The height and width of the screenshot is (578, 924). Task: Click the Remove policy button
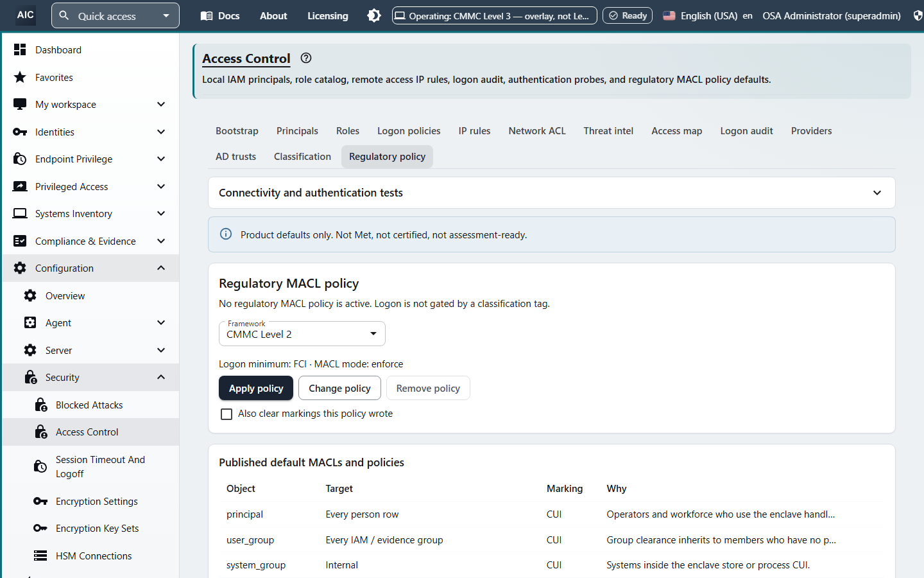pyautogui.click(x=428, y=388)
